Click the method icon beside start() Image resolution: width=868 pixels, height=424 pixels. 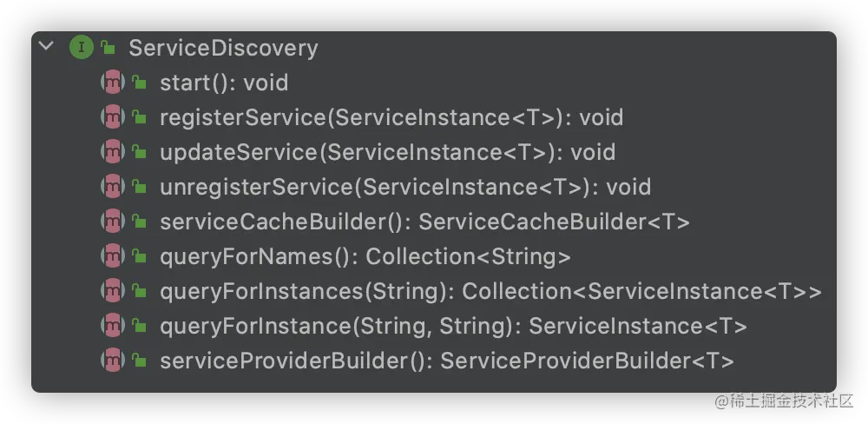pyautogui.click(x=113, y=83)
